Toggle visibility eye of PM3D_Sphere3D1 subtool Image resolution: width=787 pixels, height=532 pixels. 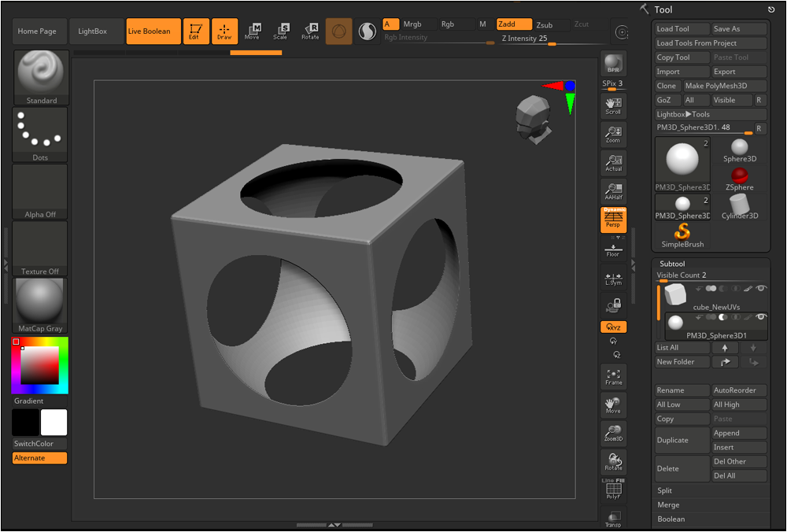point(761,316)
